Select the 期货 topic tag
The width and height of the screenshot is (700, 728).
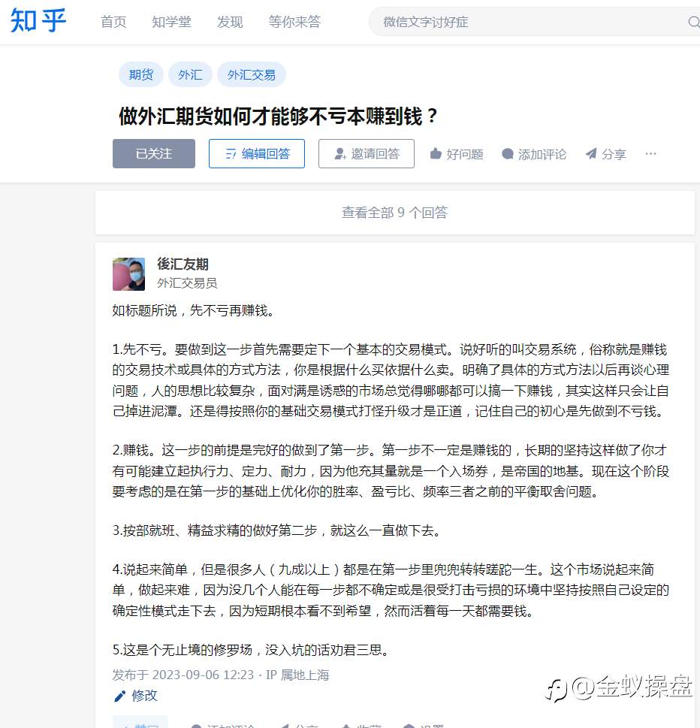point(141,74)
